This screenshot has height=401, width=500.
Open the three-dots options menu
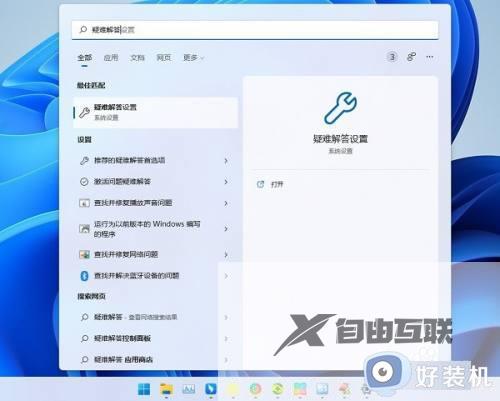coord(430,57)
